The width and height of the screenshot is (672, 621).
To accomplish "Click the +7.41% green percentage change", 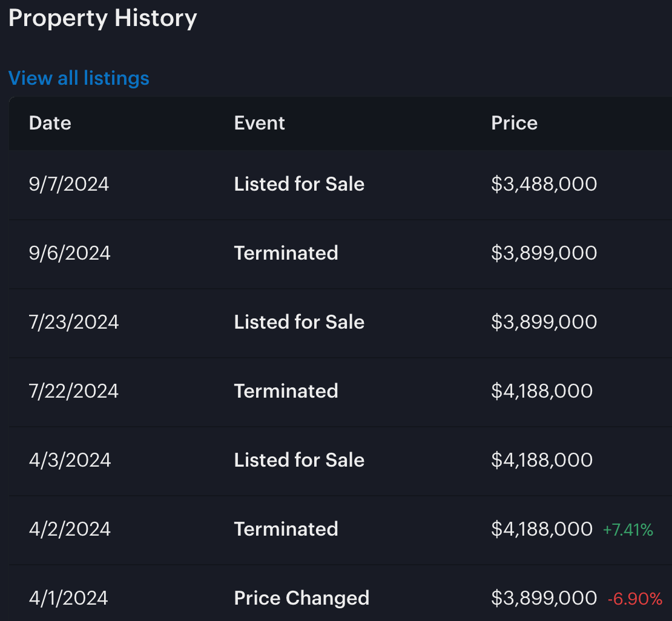I will [x=628, y=530].
